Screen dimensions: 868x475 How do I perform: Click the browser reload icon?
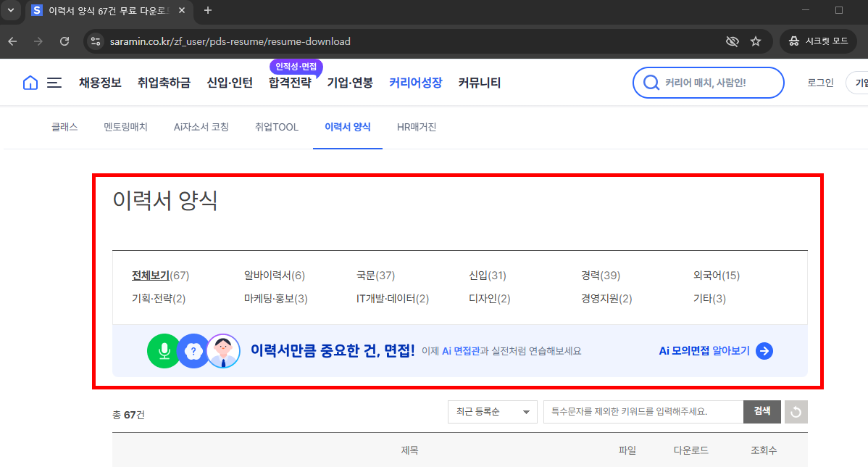pyautogui.click(x=64, y=41)
